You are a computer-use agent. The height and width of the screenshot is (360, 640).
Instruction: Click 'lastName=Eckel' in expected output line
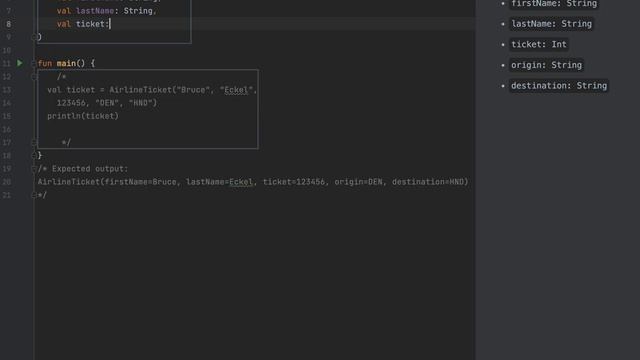220,182
